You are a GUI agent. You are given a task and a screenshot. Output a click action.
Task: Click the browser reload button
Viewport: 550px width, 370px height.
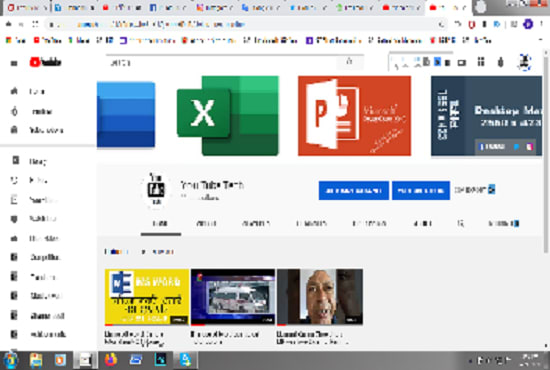[35, 24]
